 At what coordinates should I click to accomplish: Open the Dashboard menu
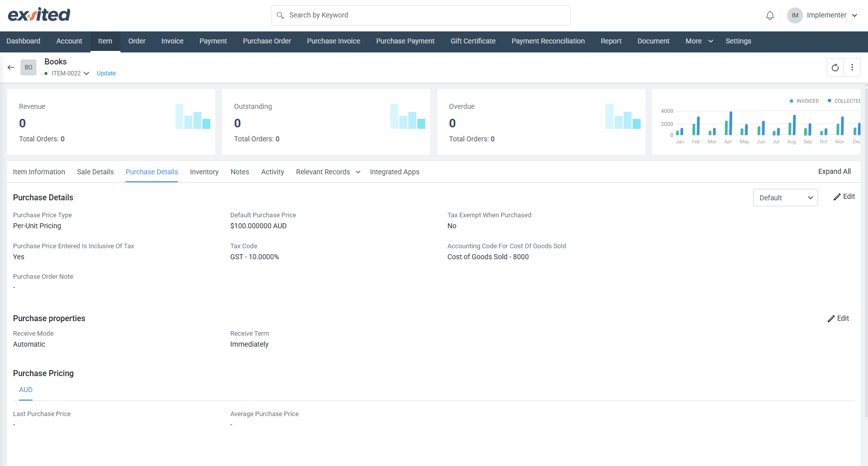pos(23,41)
